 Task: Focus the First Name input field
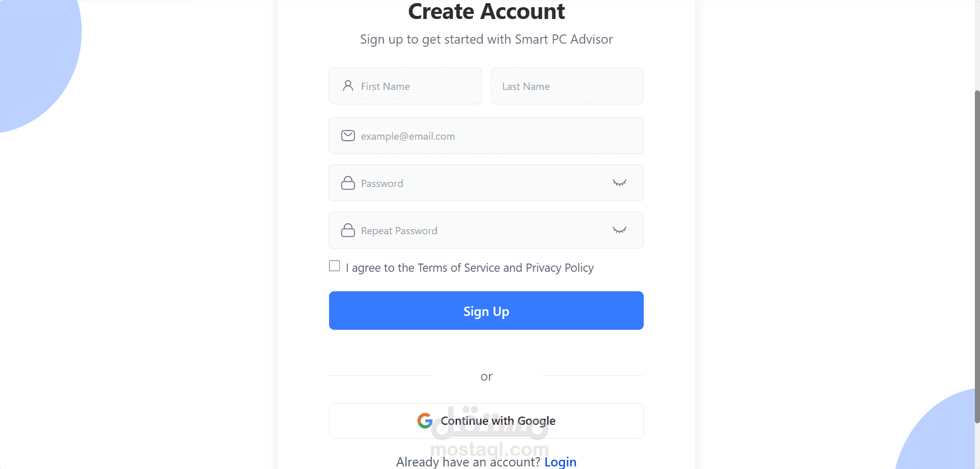pyautogui.click(x=416, y=86)
